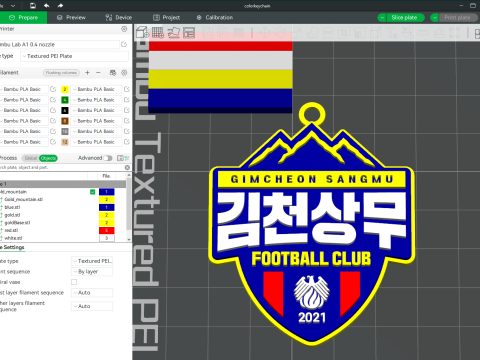
Task: Click the Auto orient icon
Action: point(174,32)
